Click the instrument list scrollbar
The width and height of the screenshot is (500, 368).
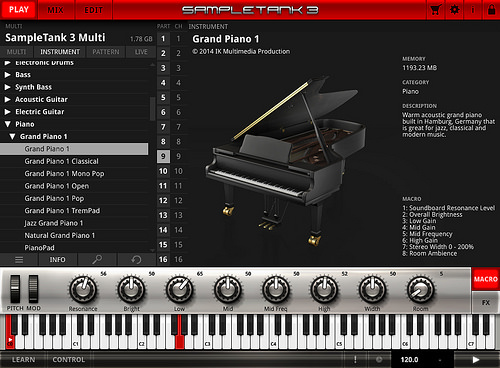[x=152, y=109]
